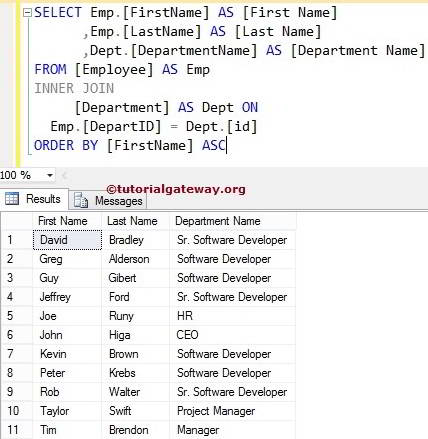Select the Krebs cell
Viewport: 428px width, 439px height.
click(x=136, y=373)
